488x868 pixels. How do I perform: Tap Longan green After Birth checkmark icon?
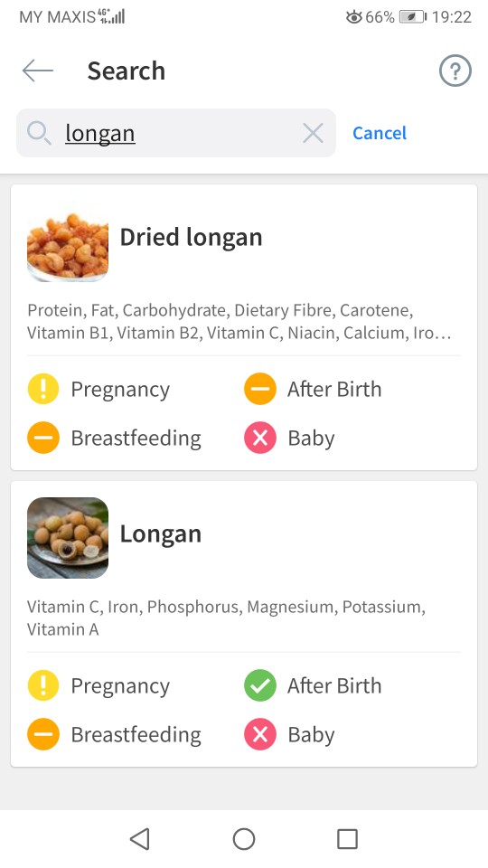pyautogui.click(x=260, y=685)
